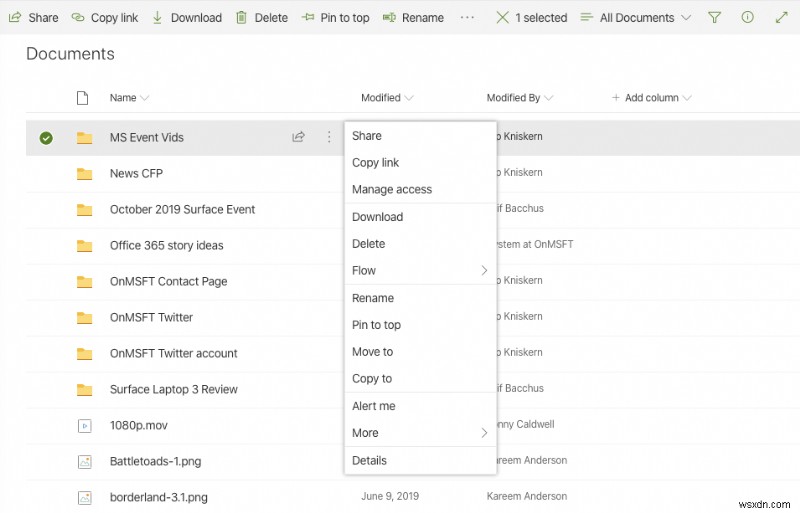Open OnMSFT Contact Page folder name
Screen dimensions: 800x513
click(168, 281)
